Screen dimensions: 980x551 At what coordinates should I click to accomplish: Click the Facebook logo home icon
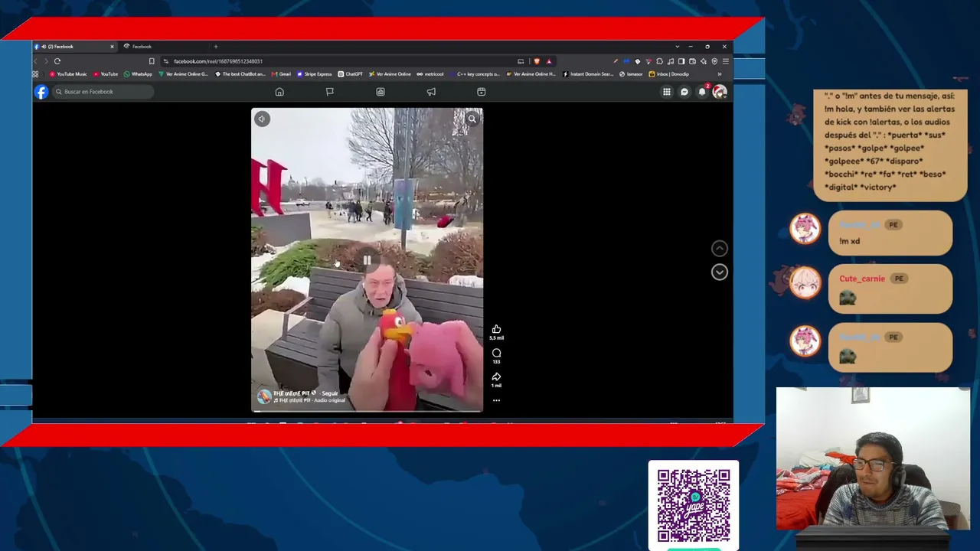tap(41, 92)
